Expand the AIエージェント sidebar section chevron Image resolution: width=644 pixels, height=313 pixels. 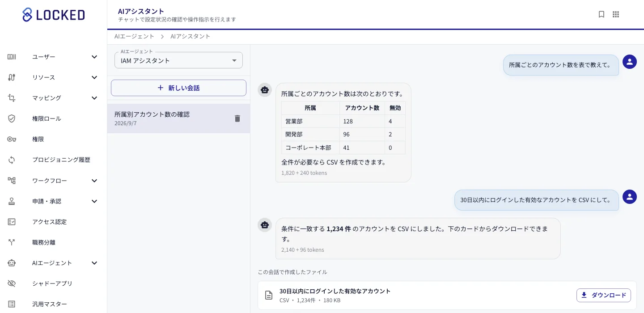click(94, 263)
